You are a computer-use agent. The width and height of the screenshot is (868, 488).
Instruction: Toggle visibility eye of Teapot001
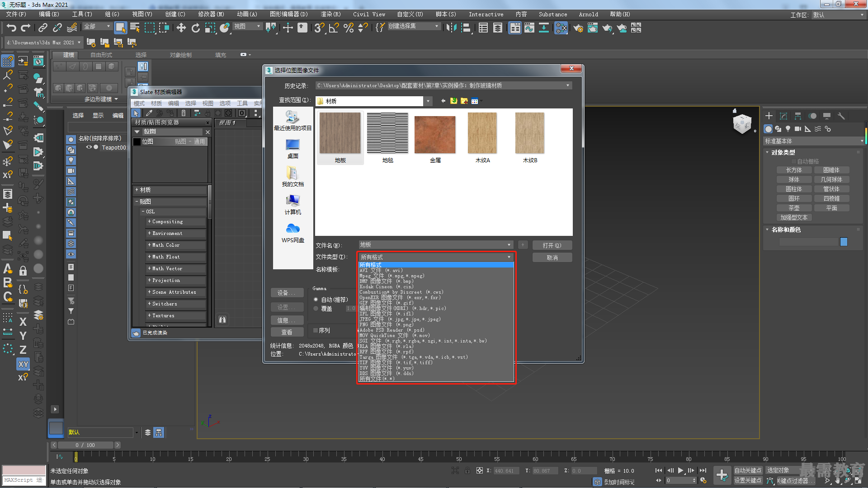pos(89,147)
